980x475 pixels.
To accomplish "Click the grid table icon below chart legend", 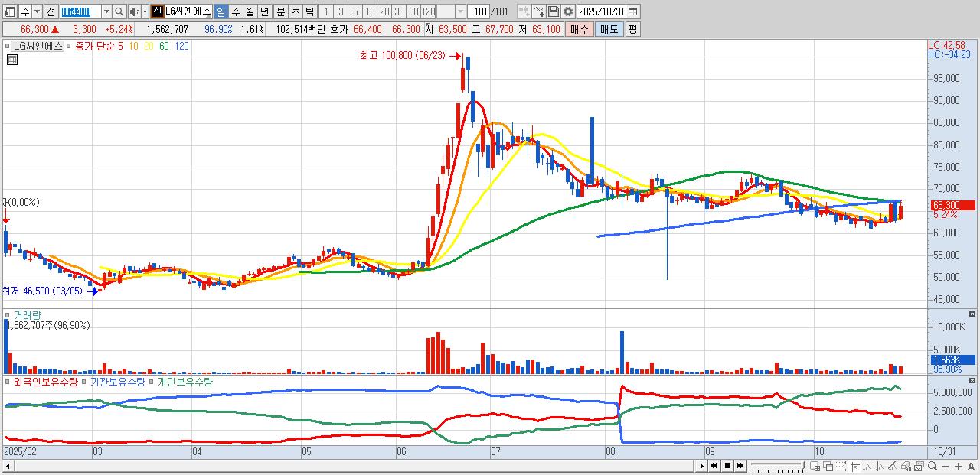I will point(11,60).
